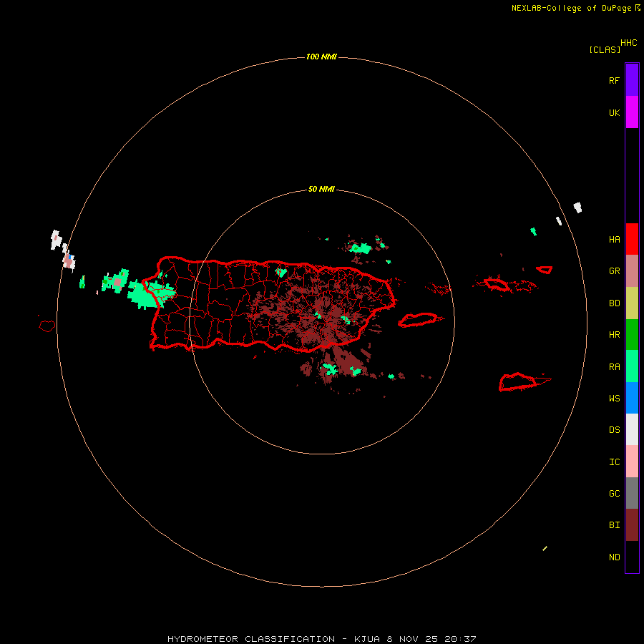Select the GR pink-brown legend swatch

click(x=632, y=271)
